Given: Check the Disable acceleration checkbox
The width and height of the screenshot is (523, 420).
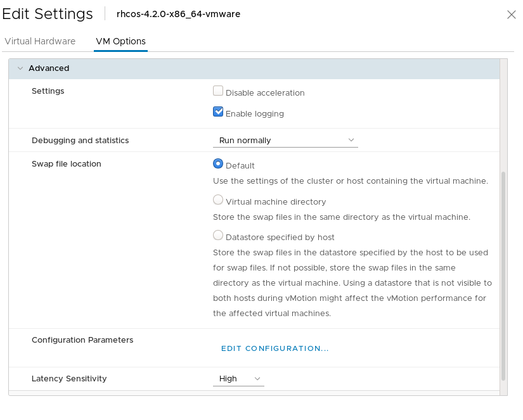Looking at the screenshot, I should point(218,91).
